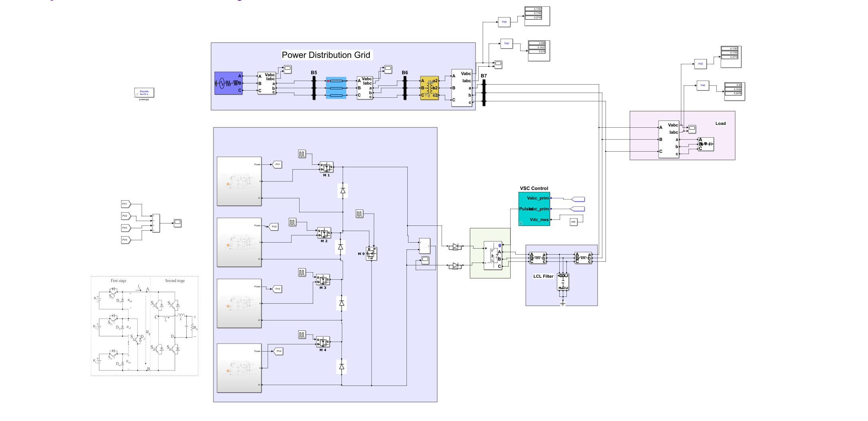
Task: Click the DC voltage measurement block
Action: click(x=425, y=246)
